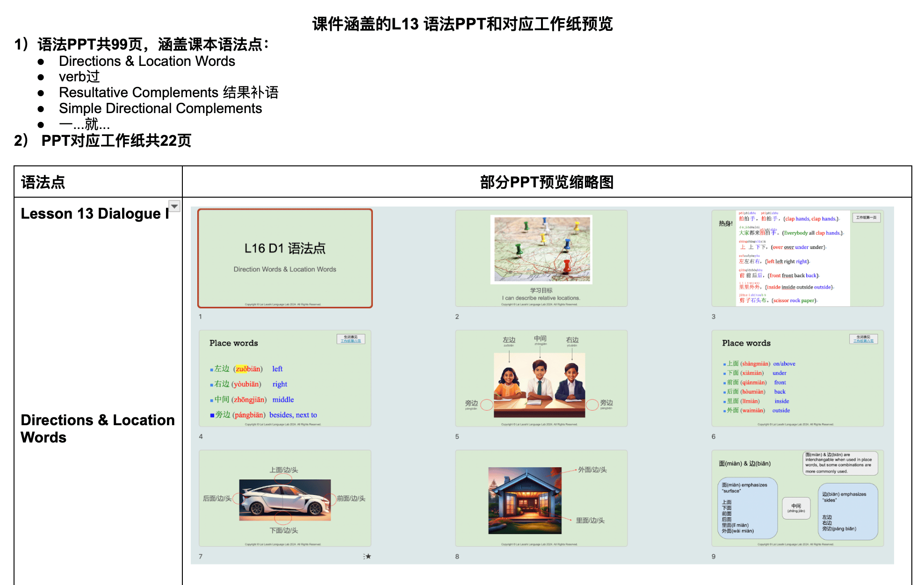Select the L16 D1 语法点 title slide thumbnail

(285, 258)
